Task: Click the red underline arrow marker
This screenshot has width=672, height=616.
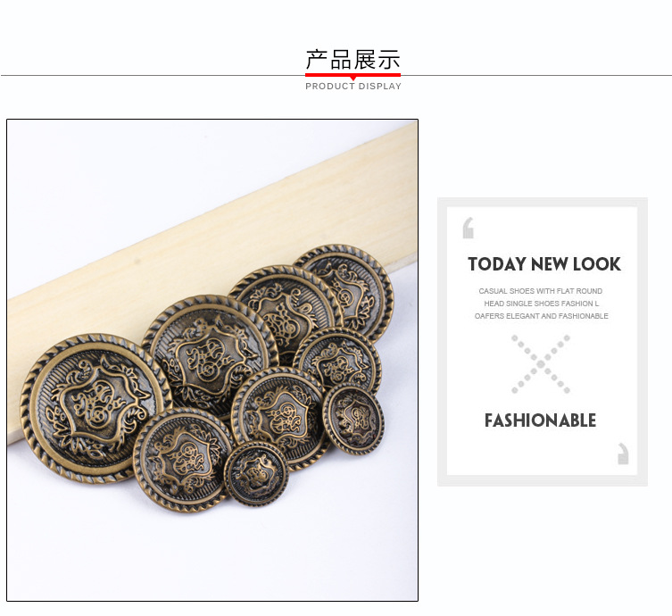Action: coord(353,76)
